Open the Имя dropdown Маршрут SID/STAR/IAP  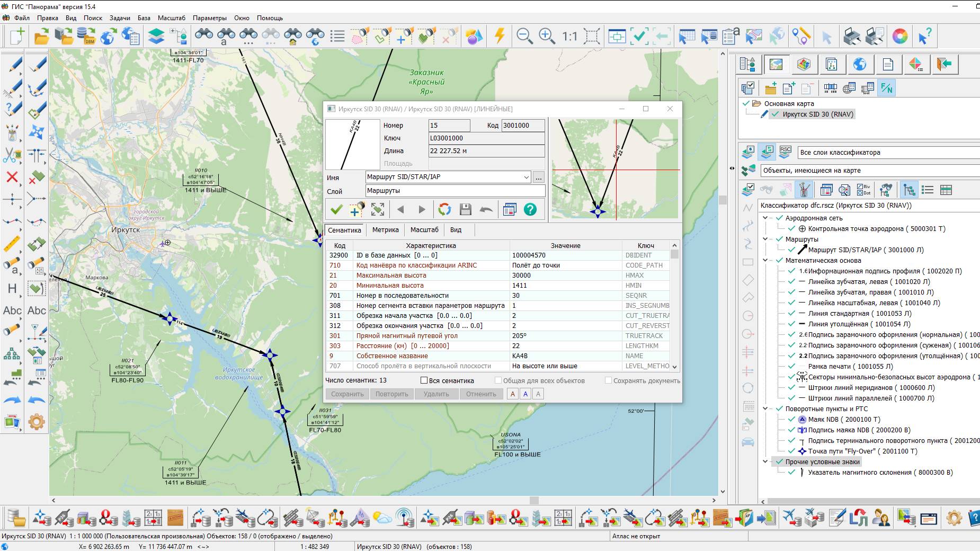coord(525,177)
